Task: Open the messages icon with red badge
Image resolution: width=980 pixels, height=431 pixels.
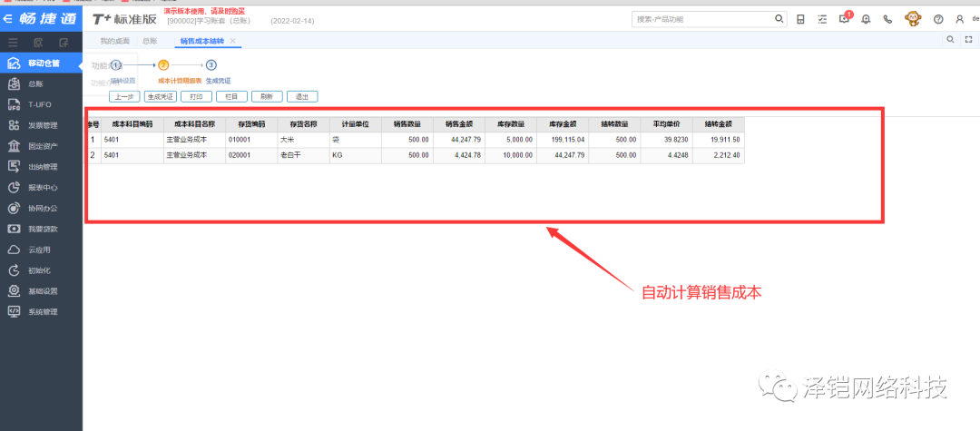Action: coord(844,19)
